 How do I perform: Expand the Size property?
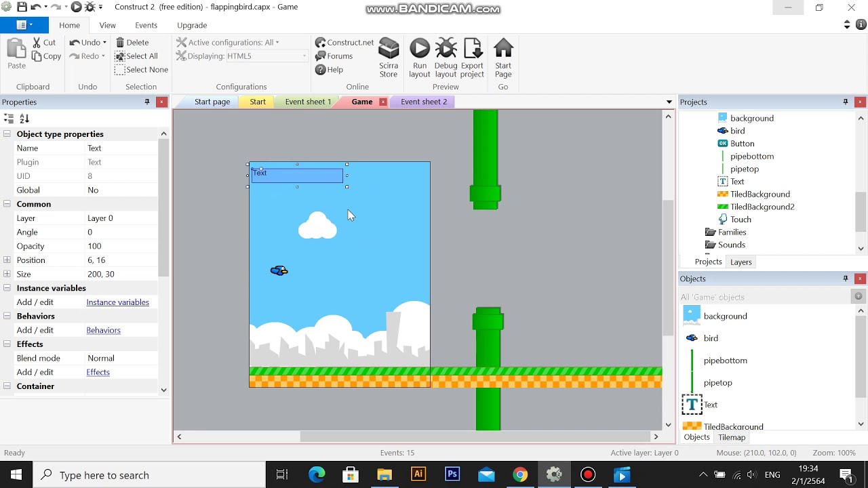point(7,274)
